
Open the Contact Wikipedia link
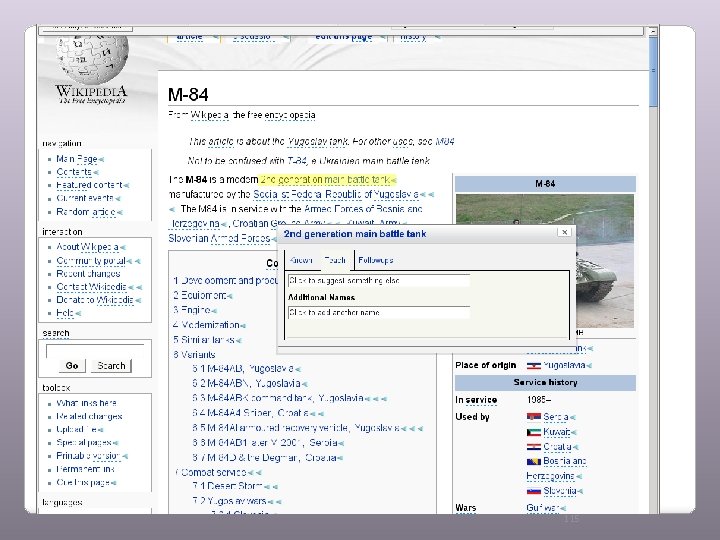point(91,287)
